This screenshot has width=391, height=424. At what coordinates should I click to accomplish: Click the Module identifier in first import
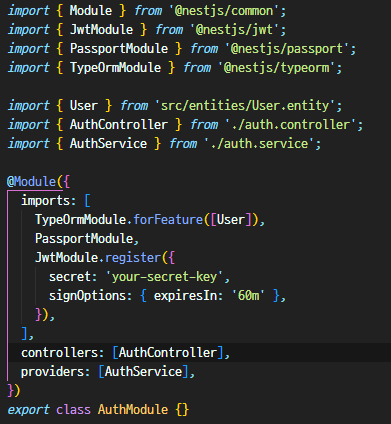click(x=91, y=11)
